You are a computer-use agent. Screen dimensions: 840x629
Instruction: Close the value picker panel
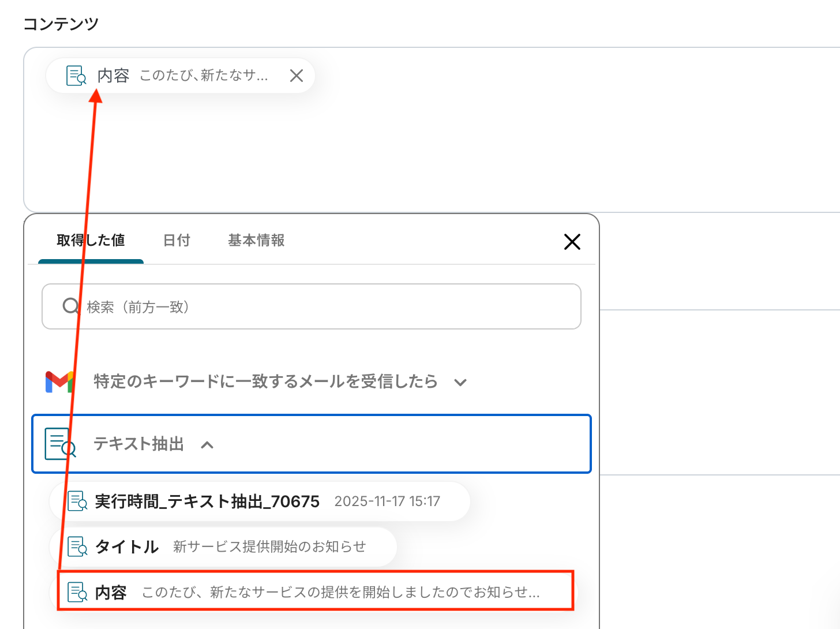572,242
